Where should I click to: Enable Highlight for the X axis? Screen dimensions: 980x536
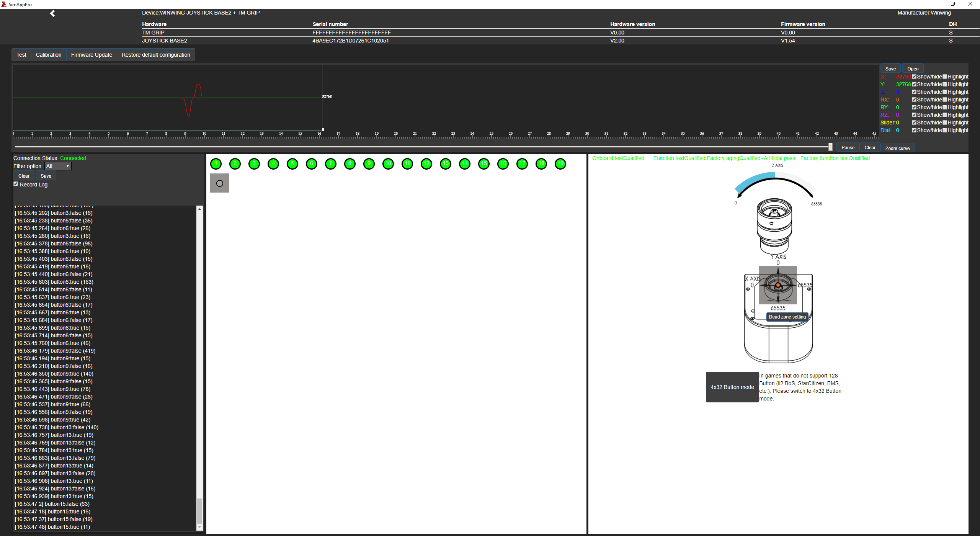945,77
